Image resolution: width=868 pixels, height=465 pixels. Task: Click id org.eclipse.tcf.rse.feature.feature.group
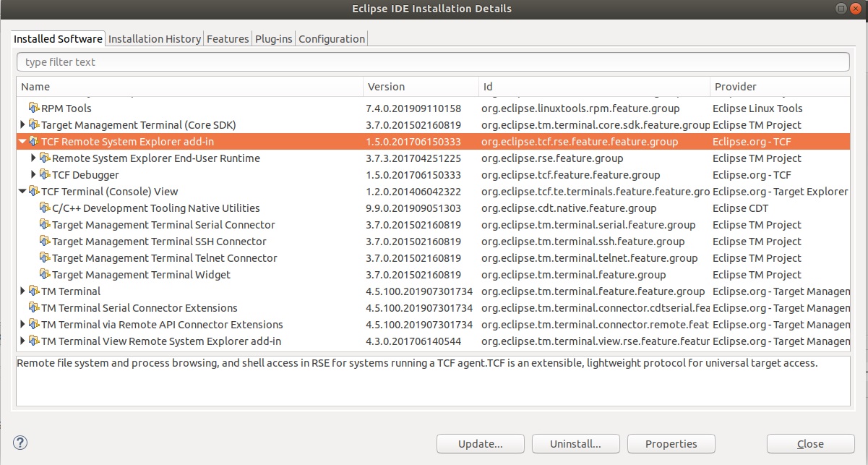coord(580,142)
